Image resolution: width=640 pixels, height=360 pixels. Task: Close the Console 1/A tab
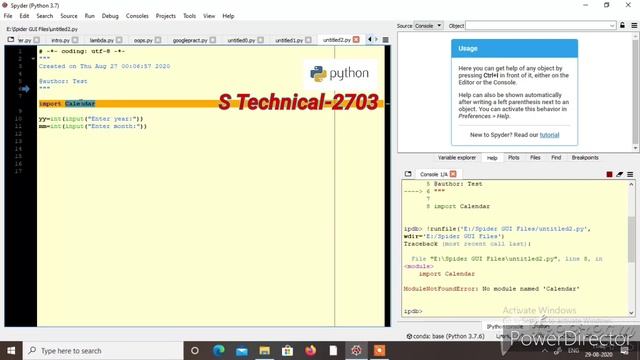click(x=453, y=174)
